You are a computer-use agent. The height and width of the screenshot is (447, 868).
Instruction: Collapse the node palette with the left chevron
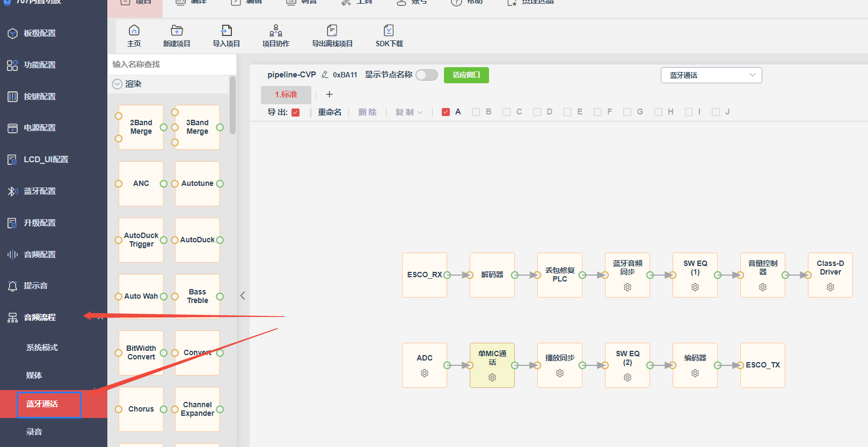tap(243, 295)
